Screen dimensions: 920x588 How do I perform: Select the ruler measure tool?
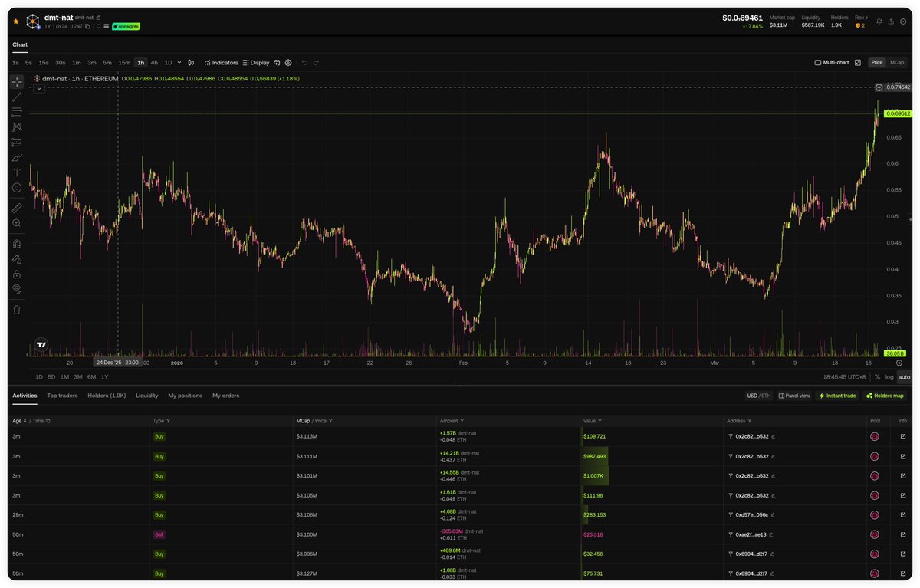point(17,208)
